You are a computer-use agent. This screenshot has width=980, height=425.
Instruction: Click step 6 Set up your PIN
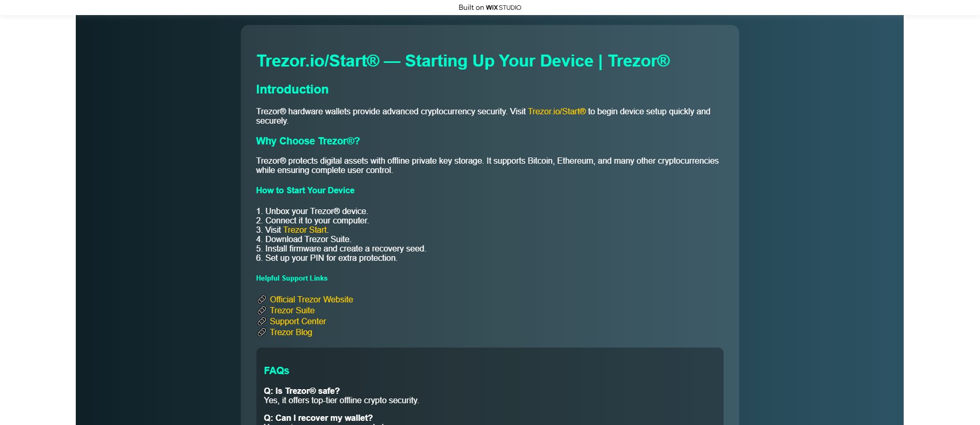tap(327, 258)
